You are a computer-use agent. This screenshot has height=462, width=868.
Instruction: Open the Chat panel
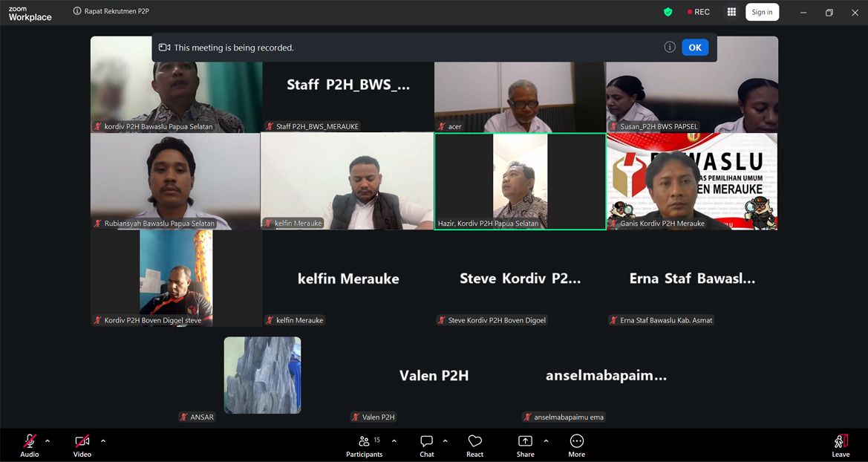(x=426, y=446)
